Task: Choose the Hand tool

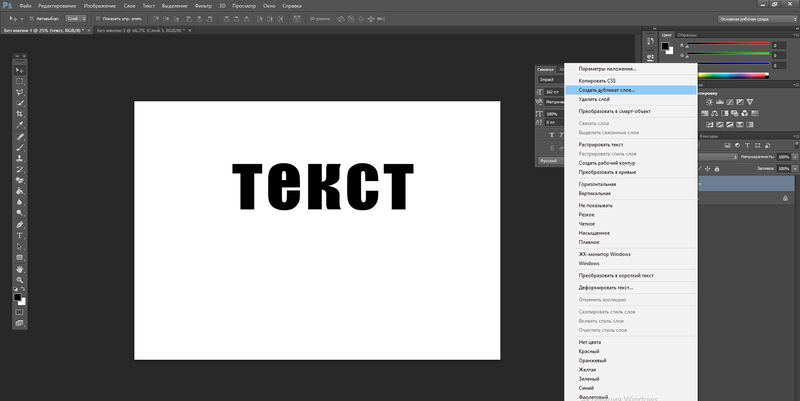Action: point(19,269)
